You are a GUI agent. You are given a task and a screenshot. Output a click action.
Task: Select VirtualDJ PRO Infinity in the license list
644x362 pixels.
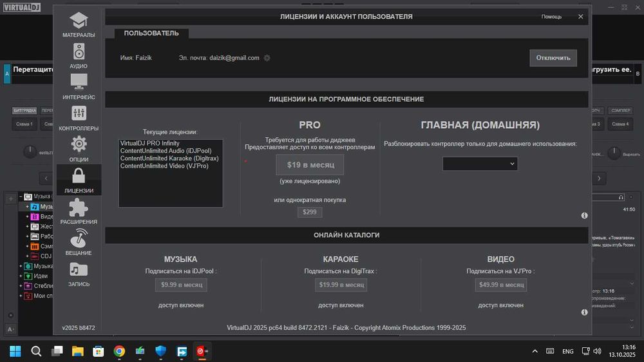pos(150,143)
